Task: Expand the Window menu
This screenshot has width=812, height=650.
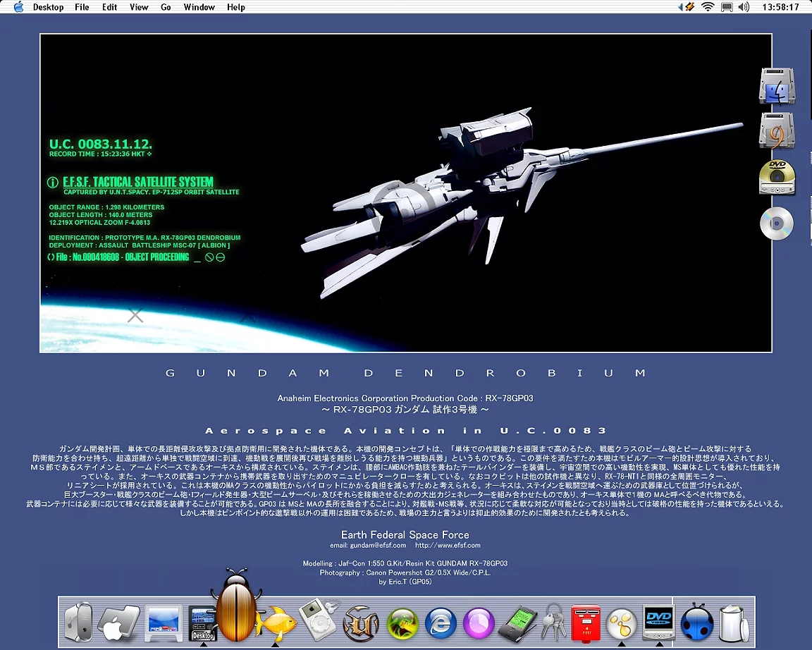Action: [x=199, y=7]
